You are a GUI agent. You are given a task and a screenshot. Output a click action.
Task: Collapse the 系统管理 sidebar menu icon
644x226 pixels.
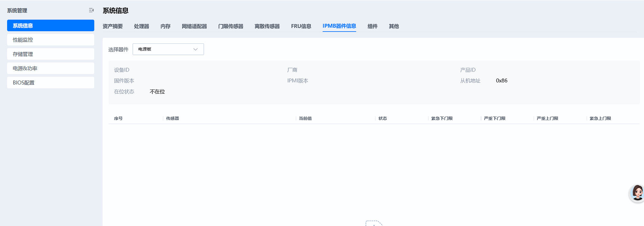click(x=91, y=10)
